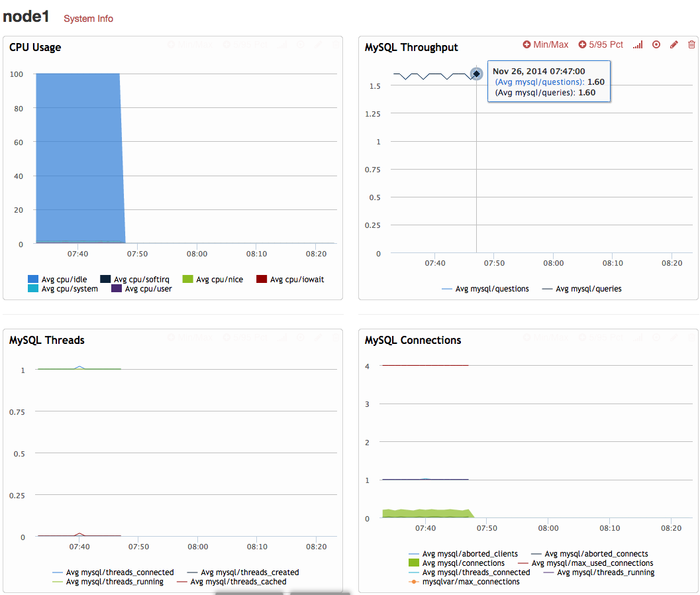Enable 5/95 Pct on MySQL Throughput chart
This screenshot has height=595, width=700.
(x=601, y=44)
